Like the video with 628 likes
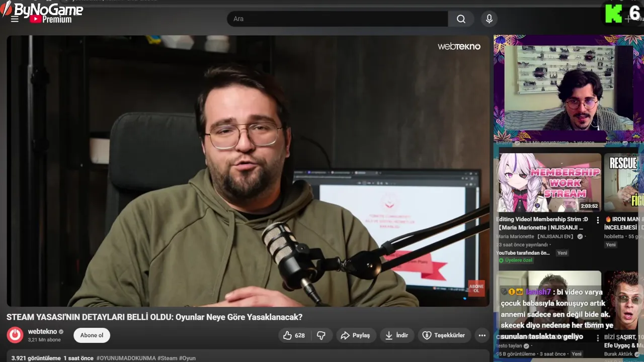This screenshot has width=644, height=362. (294, 335)
